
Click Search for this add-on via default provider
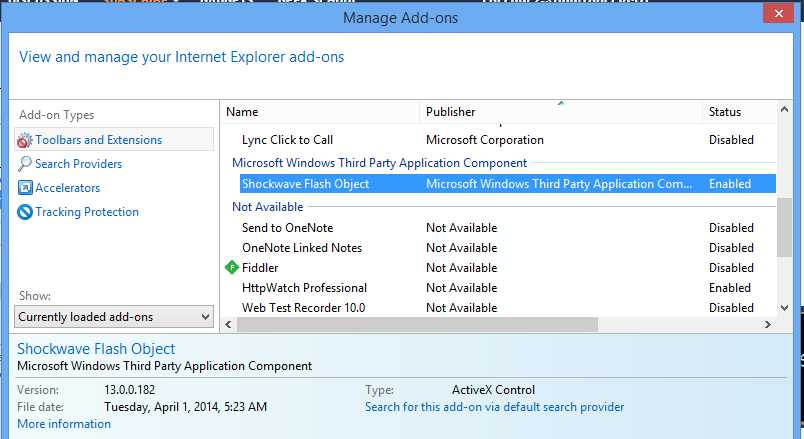point(494,407)
